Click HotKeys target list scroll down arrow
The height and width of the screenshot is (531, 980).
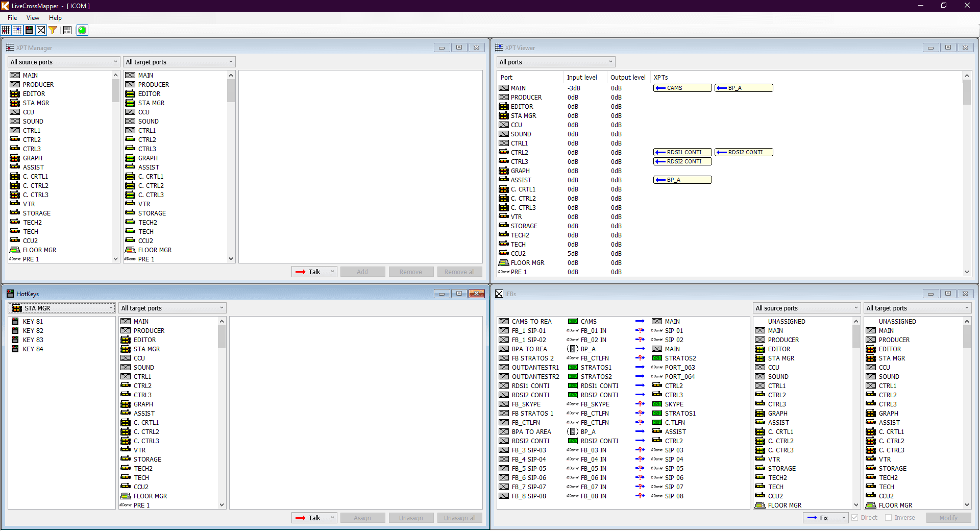[222, 505]
